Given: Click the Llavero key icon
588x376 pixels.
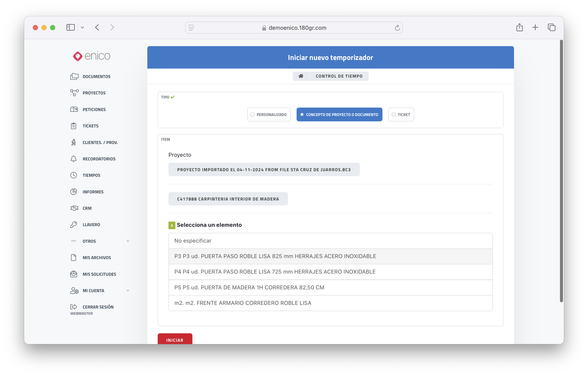Looking at the screenshot, I should [74, 225].
